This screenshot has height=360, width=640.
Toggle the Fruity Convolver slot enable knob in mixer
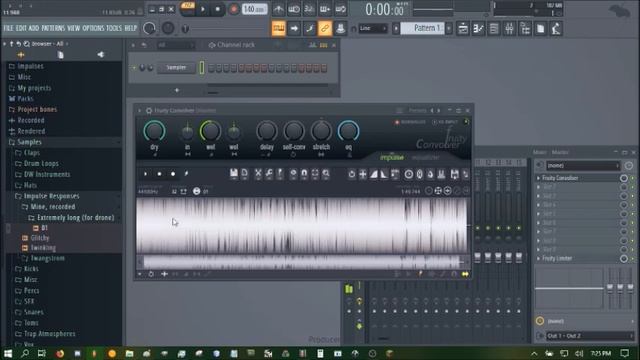[x=624, y=178]
